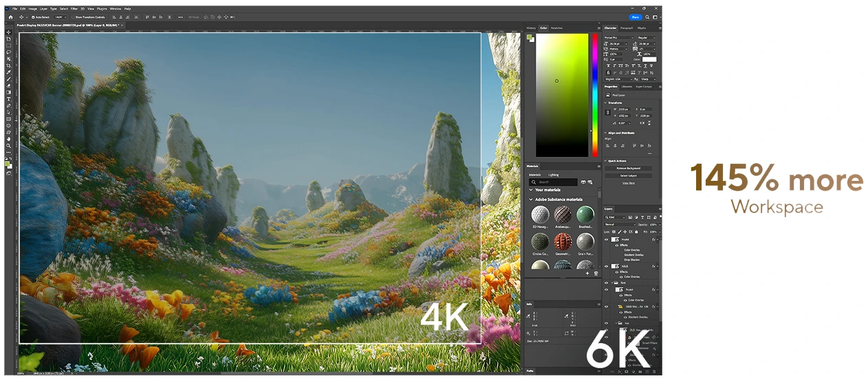
Task: Open the File menu
Action: [14, 9]
